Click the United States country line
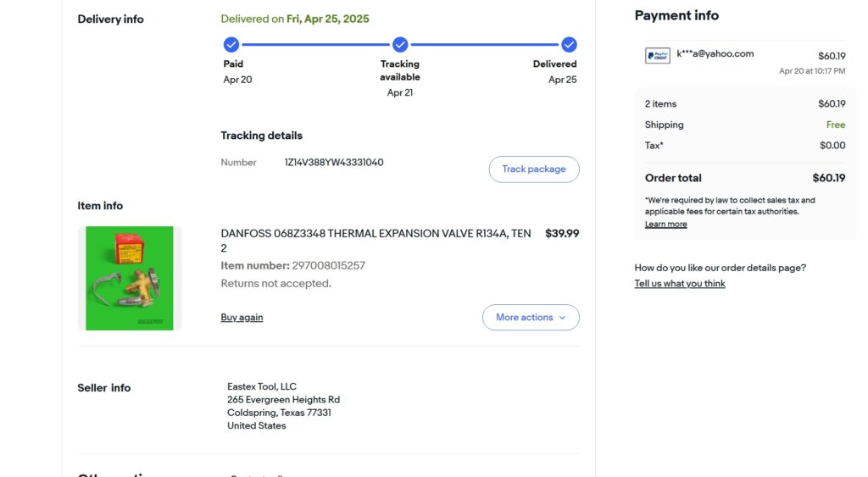 (256, 425)
